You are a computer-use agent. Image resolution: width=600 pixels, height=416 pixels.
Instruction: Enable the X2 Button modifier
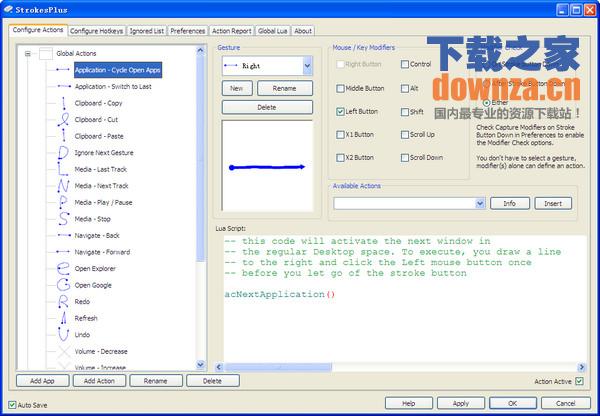click(340, 158)
